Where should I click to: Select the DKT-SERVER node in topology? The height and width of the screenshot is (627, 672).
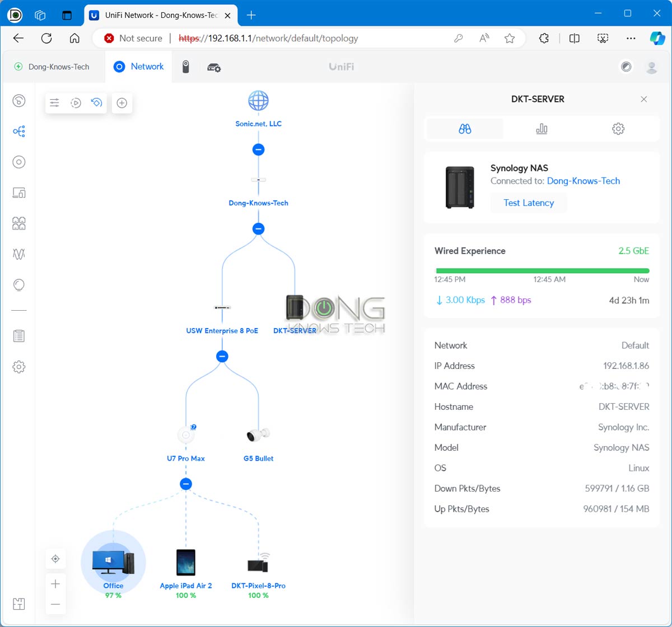click(x=295, y=315)
